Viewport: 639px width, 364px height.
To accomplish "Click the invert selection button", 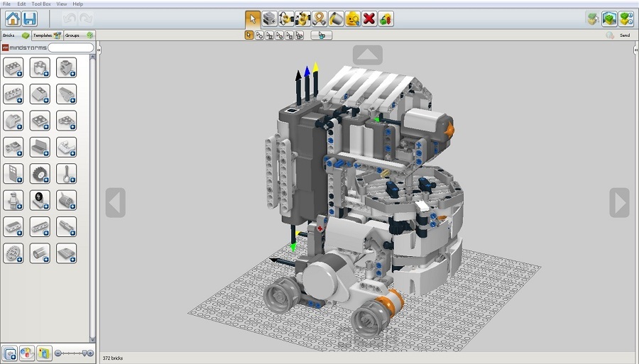I will pos(322,35).
